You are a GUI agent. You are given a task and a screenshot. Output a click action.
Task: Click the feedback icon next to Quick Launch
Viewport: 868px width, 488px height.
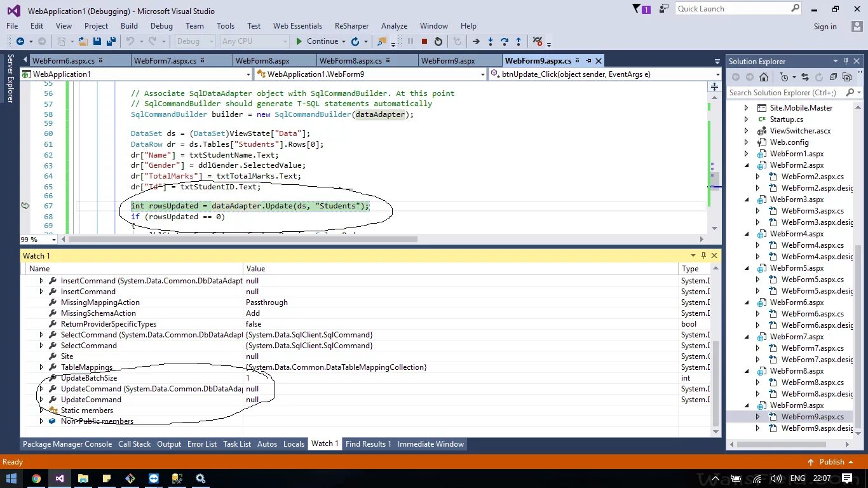tap(664, 8)
